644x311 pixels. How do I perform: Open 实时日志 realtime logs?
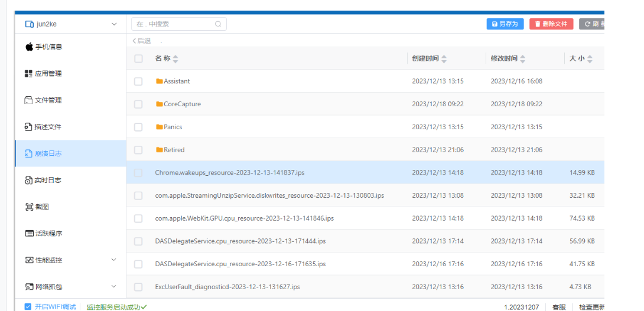coord(70,180)
